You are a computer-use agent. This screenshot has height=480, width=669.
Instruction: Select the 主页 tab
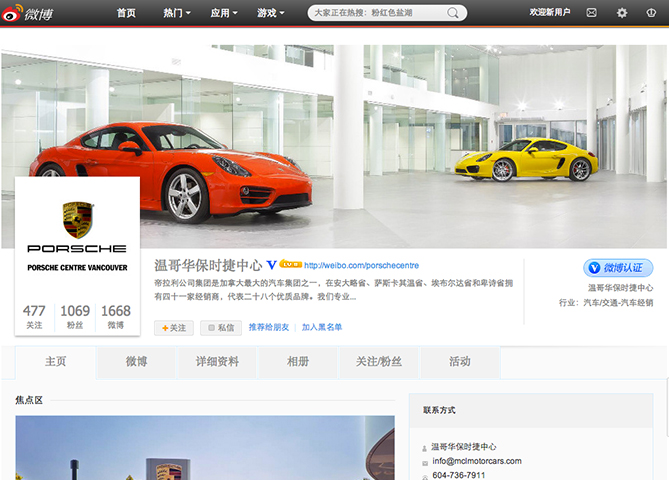coord(55,362)
